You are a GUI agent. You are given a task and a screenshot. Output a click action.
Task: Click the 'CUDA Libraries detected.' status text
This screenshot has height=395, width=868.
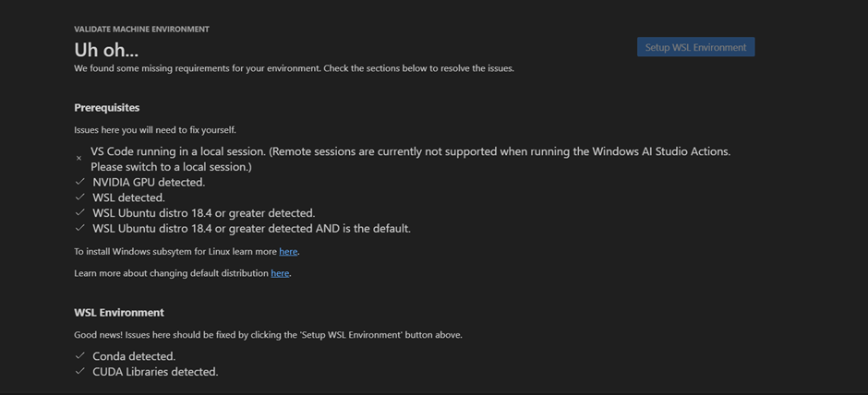click(155, 372)
